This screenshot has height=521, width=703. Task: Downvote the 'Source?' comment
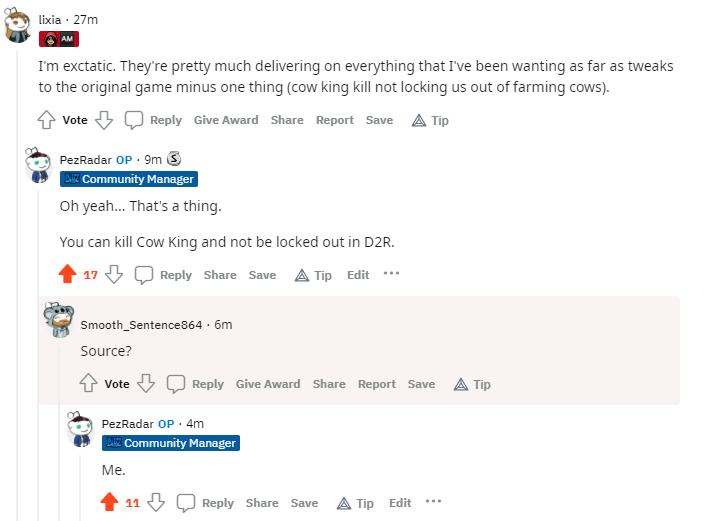point(146,383)
